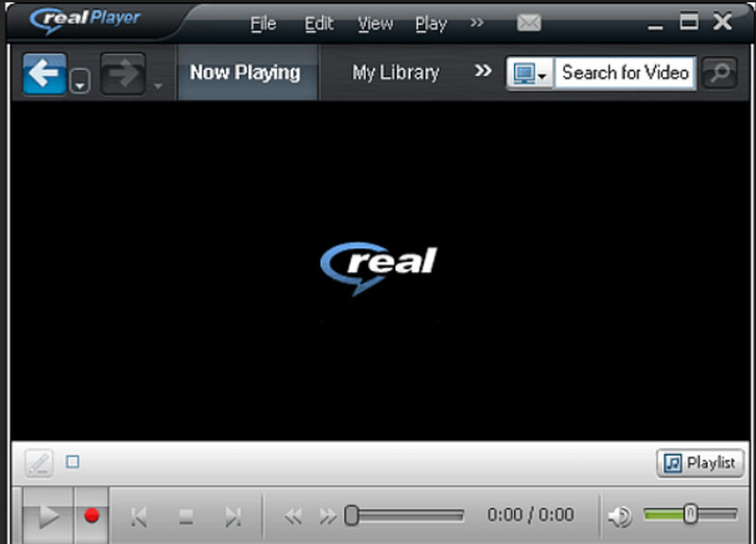The height and width of the screenshot is (544, 756).
Task: Close the RealPlayer window
Action: pos(722,21)
